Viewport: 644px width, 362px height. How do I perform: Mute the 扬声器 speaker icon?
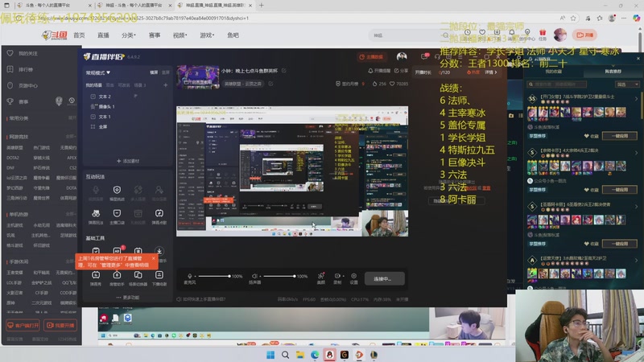[x=254, y=276]
